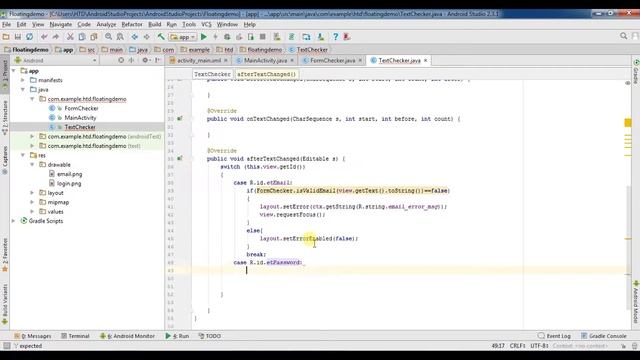
Task: Collapse the java folder
Action: pyautogui.click(x=23, y=89)
